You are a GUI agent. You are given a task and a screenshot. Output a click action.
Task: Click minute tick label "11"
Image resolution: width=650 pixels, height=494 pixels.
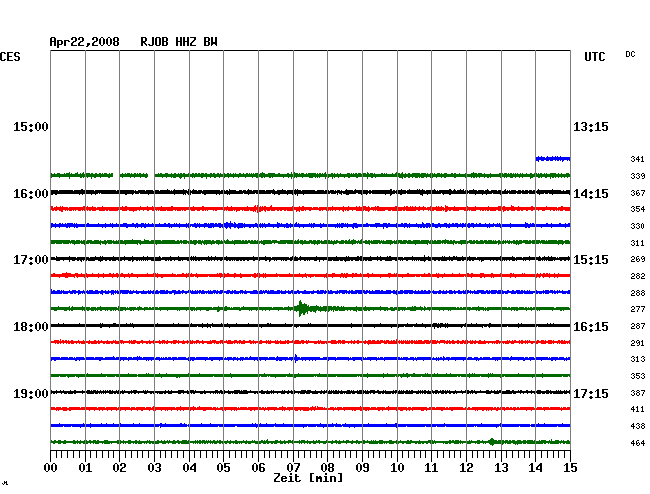coord(432,468)
